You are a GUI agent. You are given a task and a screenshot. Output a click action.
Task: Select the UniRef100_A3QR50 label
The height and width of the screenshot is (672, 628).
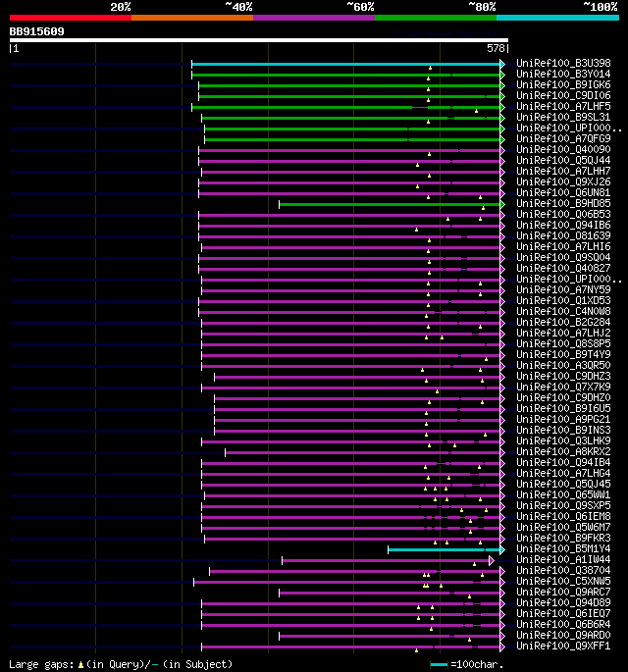tap(563, 365)
